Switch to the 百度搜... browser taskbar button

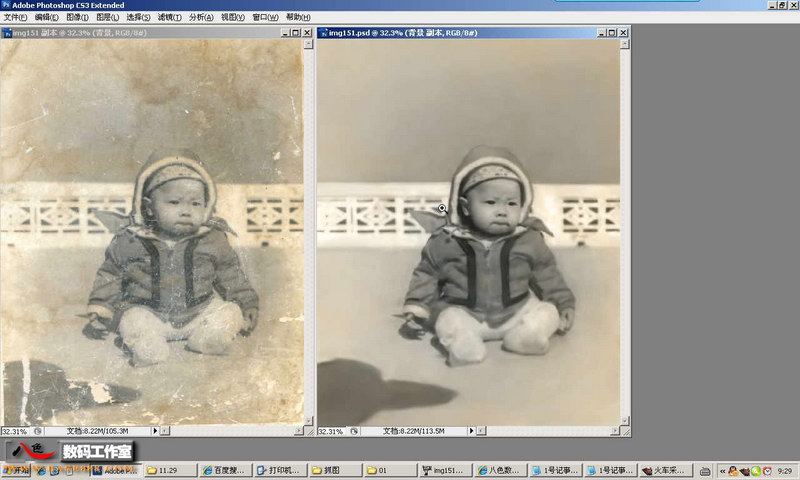225,470
